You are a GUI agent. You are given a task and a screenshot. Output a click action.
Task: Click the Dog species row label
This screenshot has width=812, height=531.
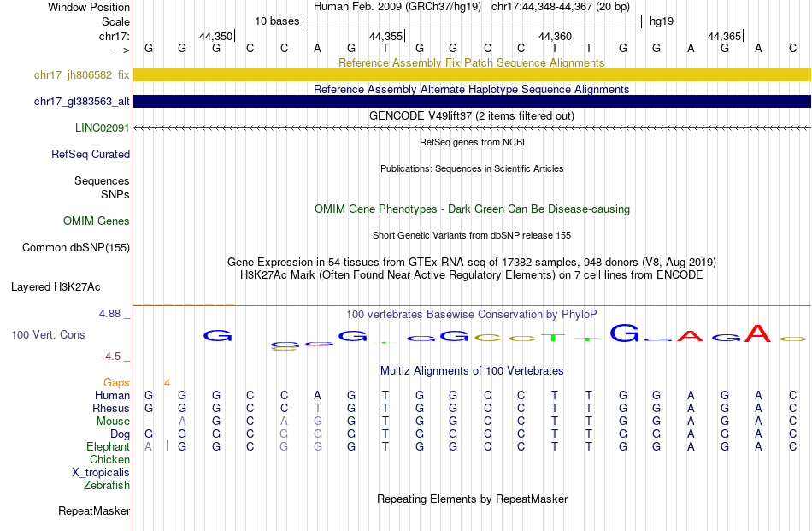[x=120, y=434]
